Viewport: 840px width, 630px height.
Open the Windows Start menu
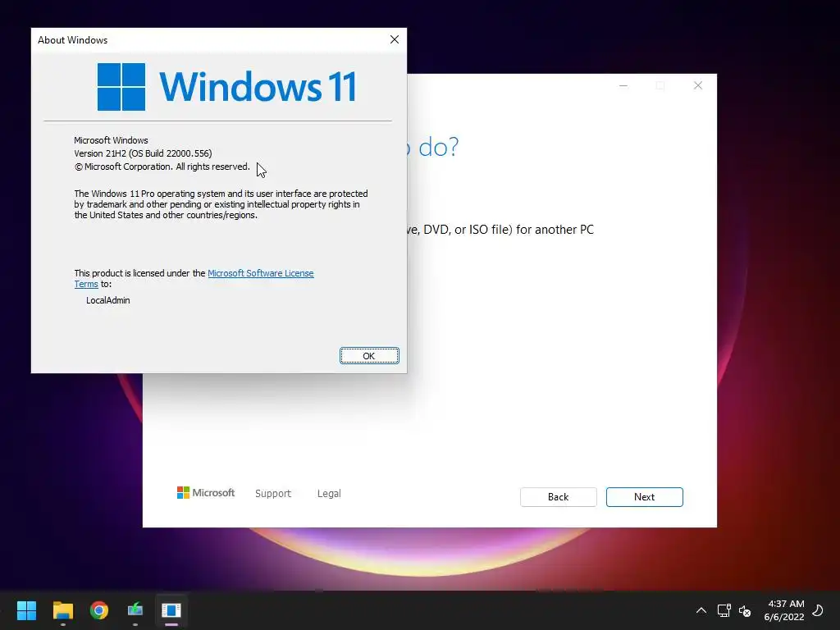[x=26, y=610]
